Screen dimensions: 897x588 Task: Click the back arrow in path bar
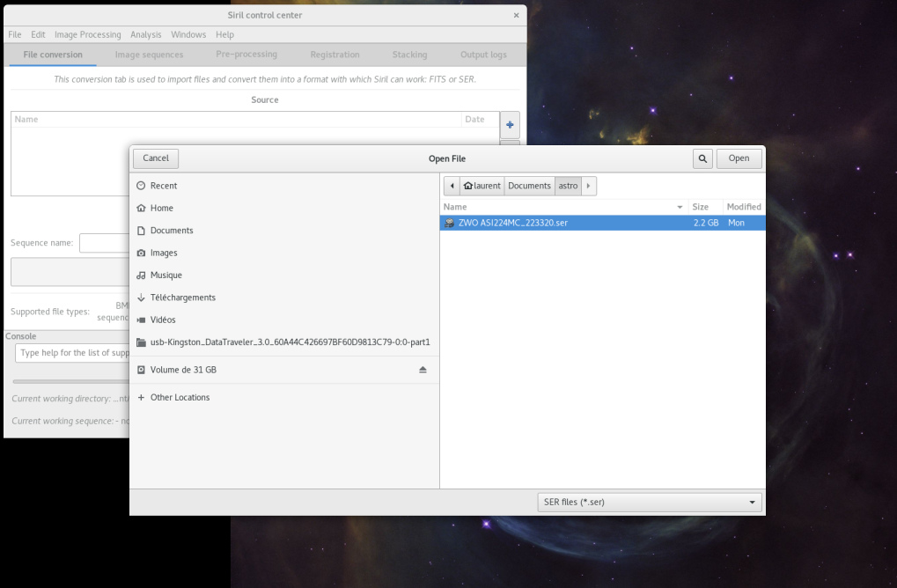(x=452, y=186)
